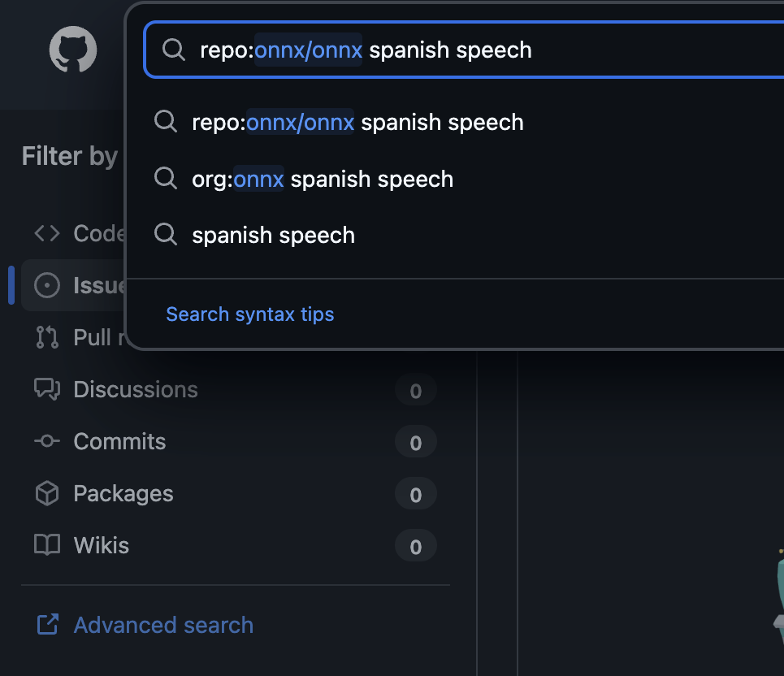Filter results by Packages
This screenshot has height=676, width=784.
coord(123,493)
